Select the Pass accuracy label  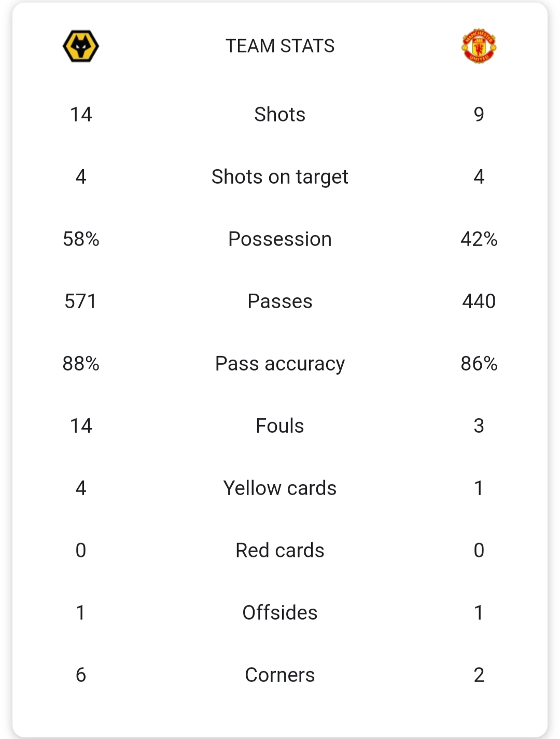(x=280, y=364)
